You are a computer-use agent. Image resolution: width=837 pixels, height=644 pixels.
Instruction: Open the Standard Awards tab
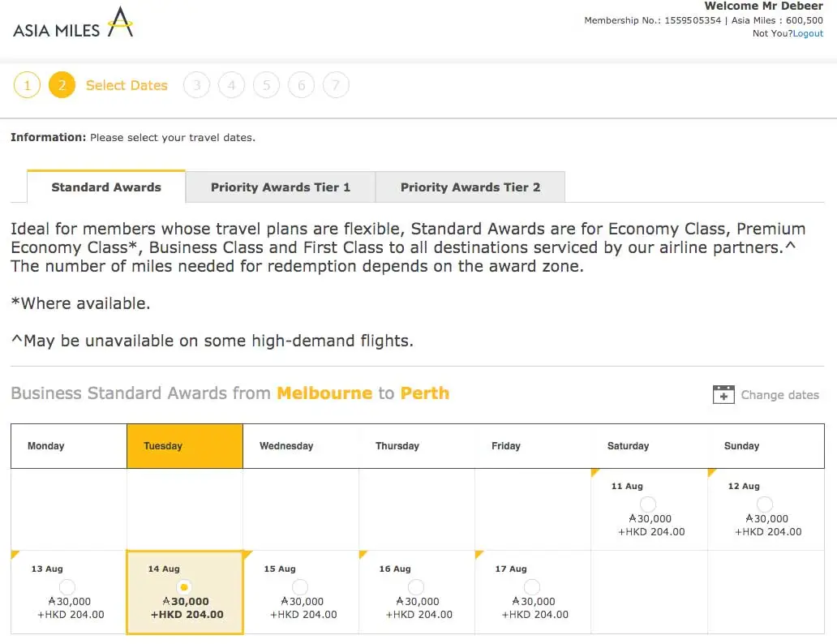click(x=106, y=187)
